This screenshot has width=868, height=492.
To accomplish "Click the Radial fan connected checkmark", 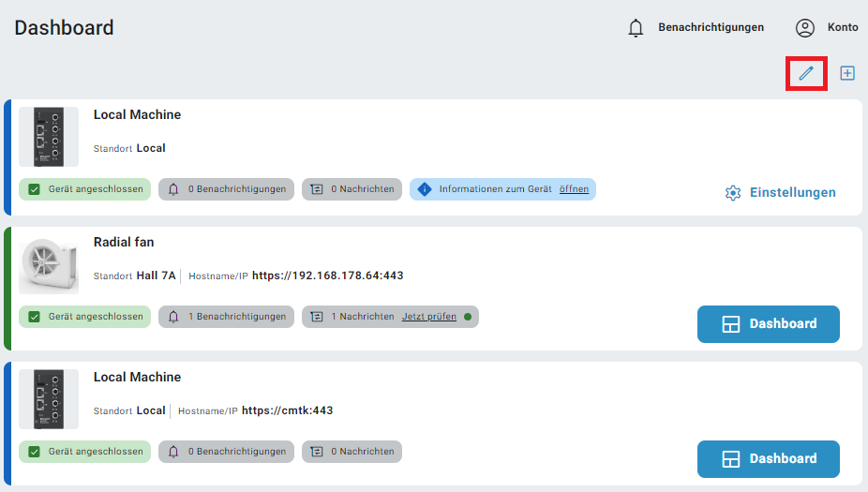I will 35,317.
